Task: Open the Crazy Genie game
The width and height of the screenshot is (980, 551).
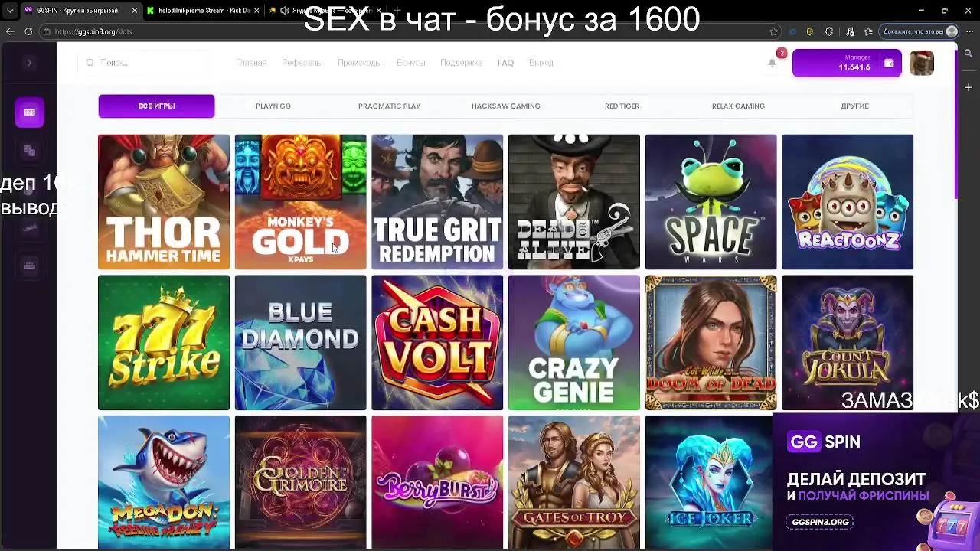Action: (x=574, y=343)
